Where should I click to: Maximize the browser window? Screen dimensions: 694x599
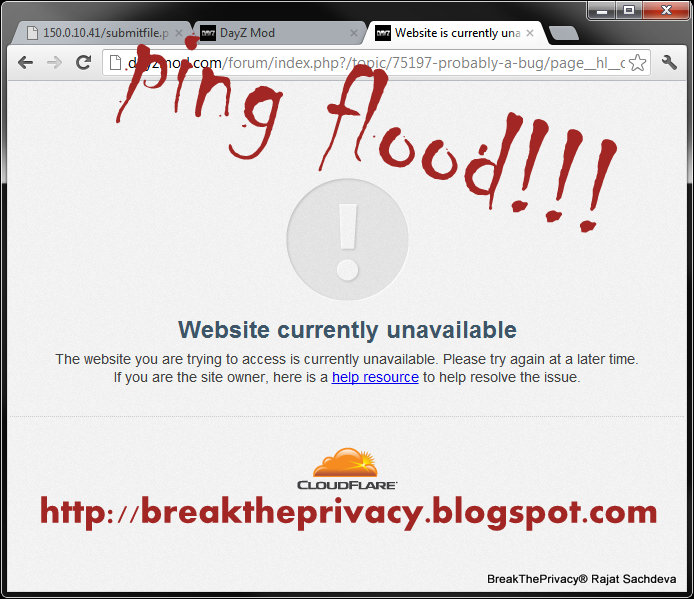point(628,10)
